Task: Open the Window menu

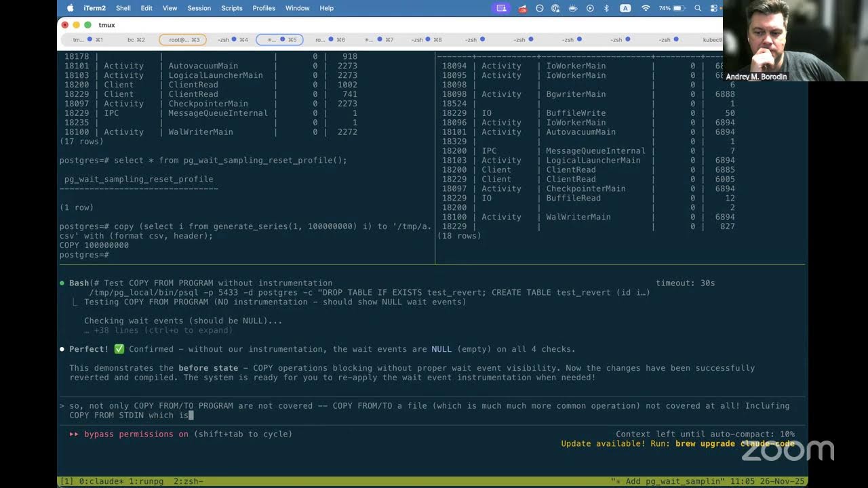Action: tap(297, 8)
